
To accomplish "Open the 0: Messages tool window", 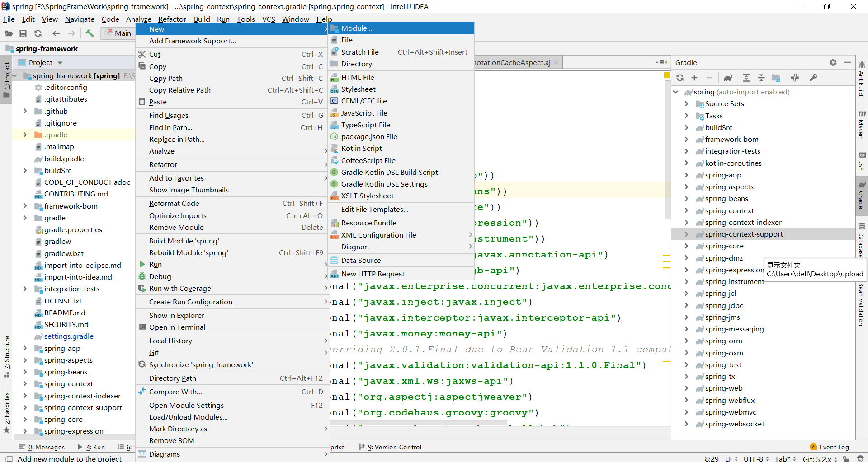I will tap(42, 447).
